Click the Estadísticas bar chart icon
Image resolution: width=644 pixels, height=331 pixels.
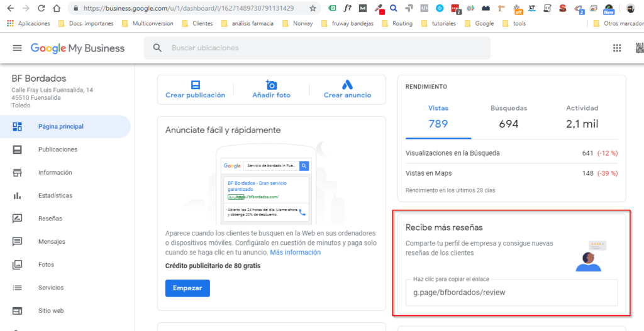pos(17,195)
